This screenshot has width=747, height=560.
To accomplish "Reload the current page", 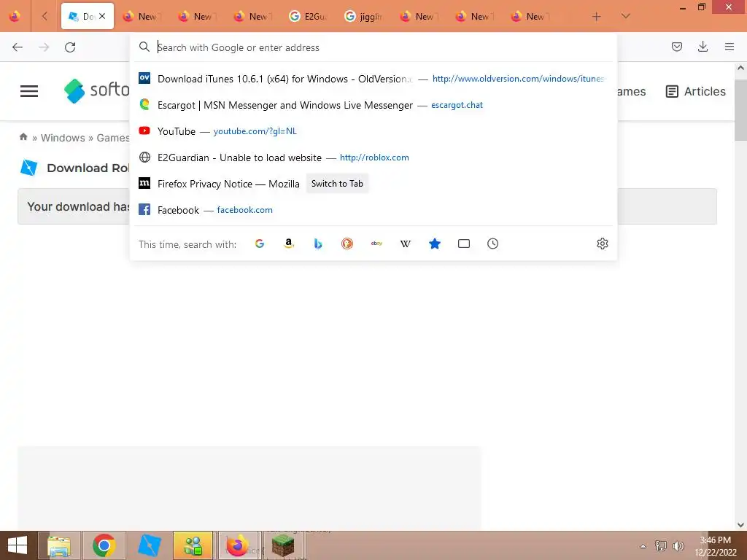I will click(x=70, y=47).
